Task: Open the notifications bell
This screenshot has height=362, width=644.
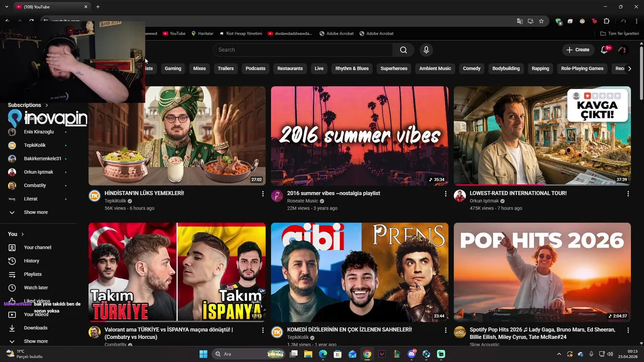Action: pyautogui.click(x=605, y=50)
